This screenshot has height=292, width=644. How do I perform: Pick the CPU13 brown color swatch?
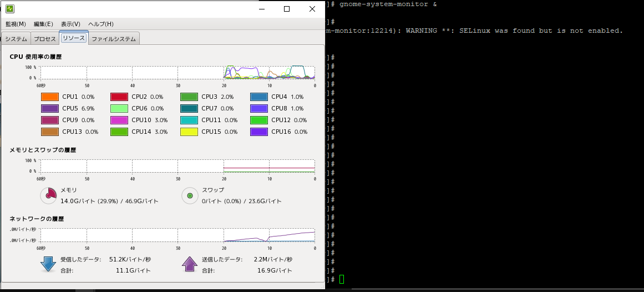[x=50, y=132]
